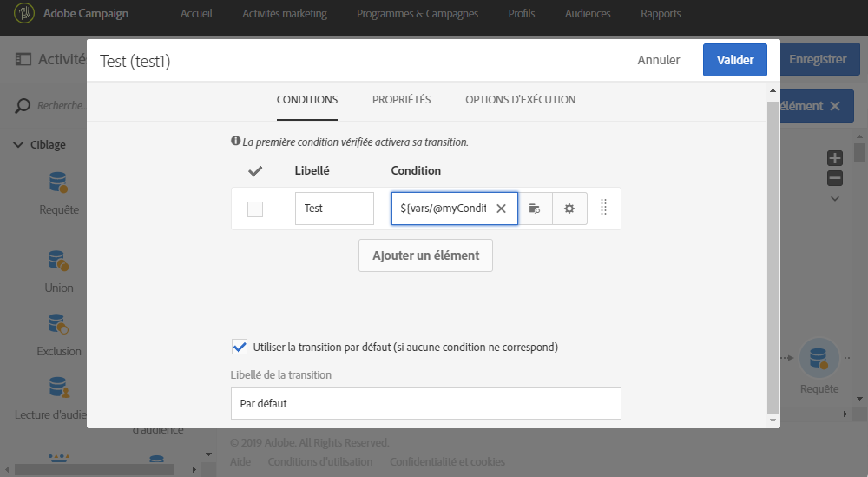Switch to the Propriétés tab
The image size is (868, 477).
[x=401, y=100]
